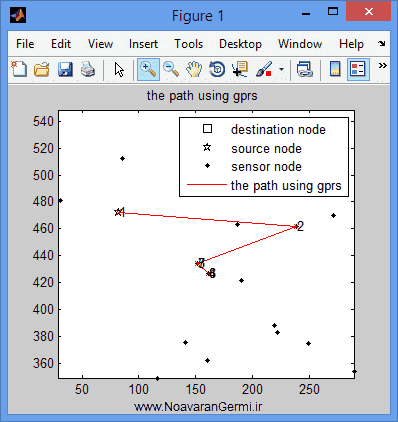Click the 'Figure 1' window title text
The width and height of the screenshot is (398, 422).
[x=198, y=16]
